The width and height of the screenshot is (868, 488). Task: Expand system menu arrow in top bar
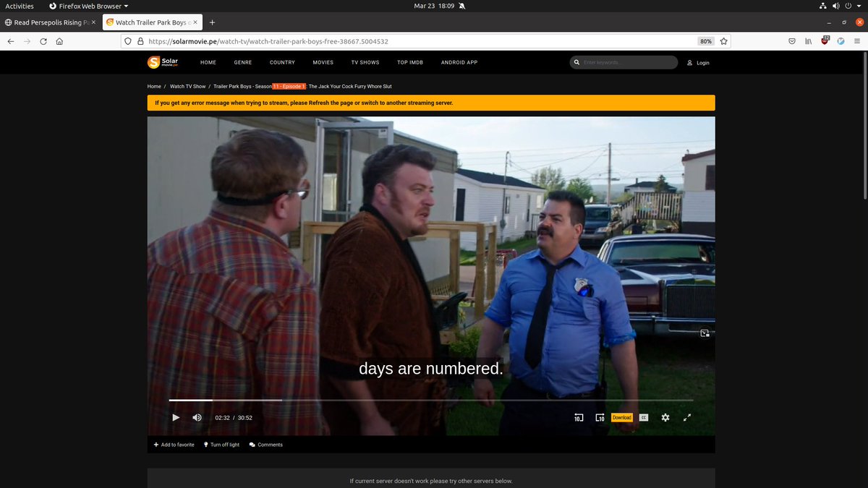tap(860, 6)
